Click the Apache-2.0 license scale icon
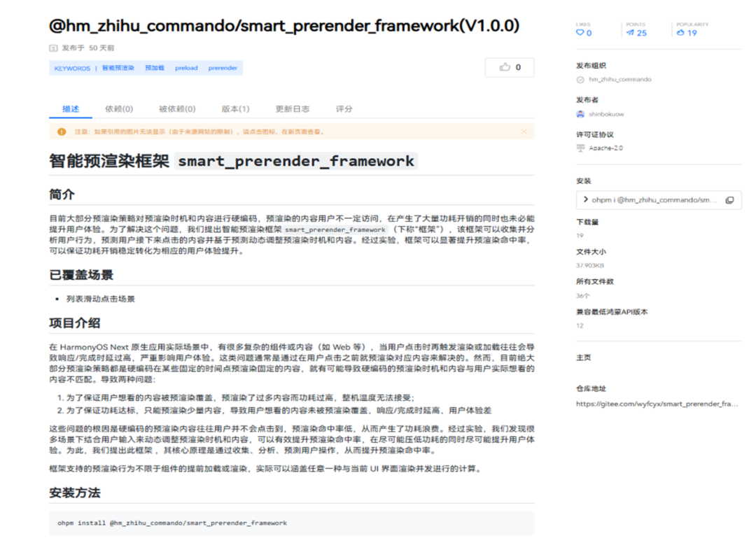 point(580,148)
